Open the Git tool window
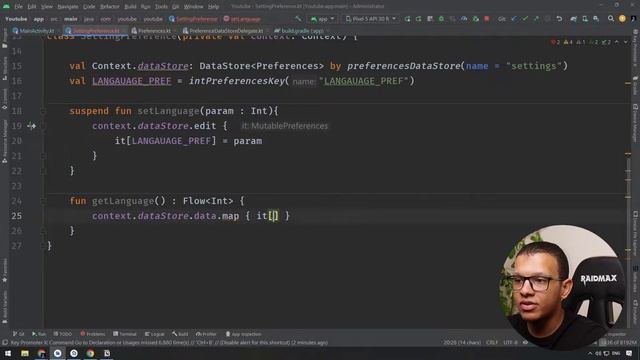This screenshot has width=640, height=360. point(18,334)
